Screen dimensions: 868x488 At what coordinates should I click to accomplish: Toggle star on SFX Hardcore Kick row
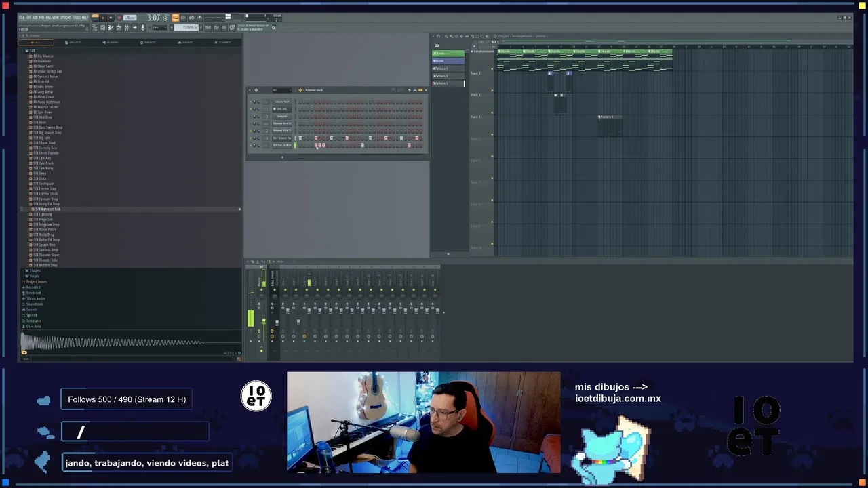point(239,209)
